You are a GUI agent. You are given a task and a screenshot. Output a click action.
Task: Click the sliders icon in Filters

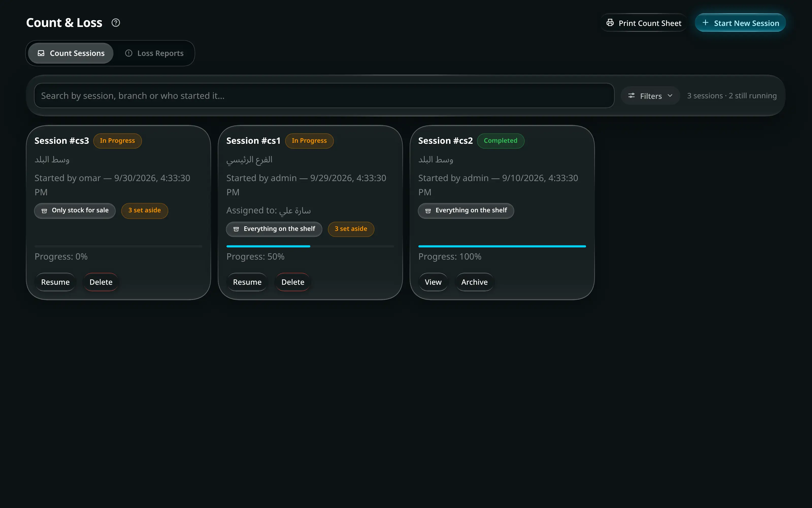click(632, 96)
